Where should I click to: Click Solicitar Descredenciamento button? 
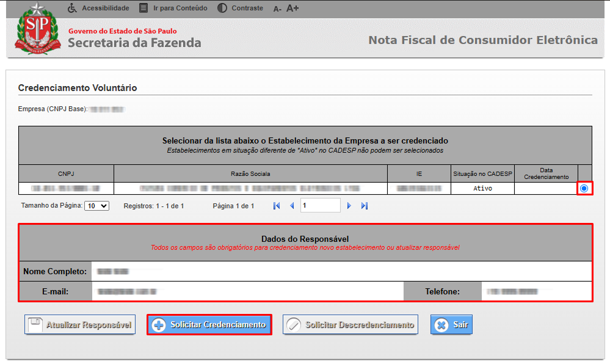pos(350,325)
